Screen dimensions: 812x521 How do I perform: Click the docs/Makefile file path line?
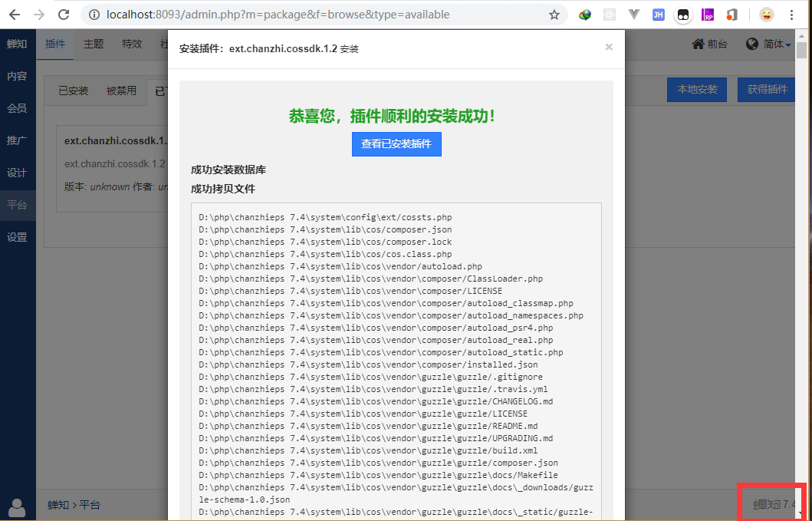[x=379, y=475]
